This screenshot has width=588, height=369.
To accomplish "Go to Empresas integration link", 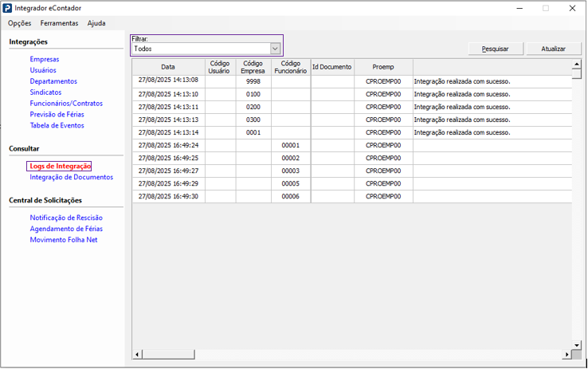I will (x=45, y=59).
